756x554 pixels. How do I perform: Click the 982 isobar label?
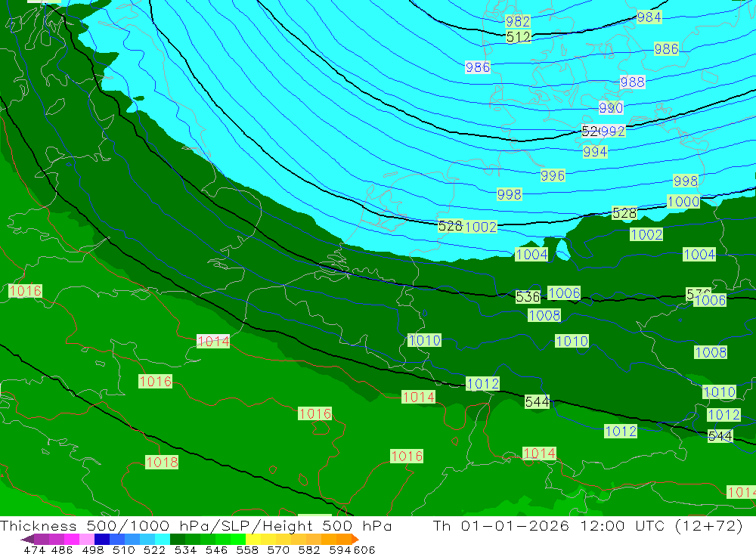518,21
